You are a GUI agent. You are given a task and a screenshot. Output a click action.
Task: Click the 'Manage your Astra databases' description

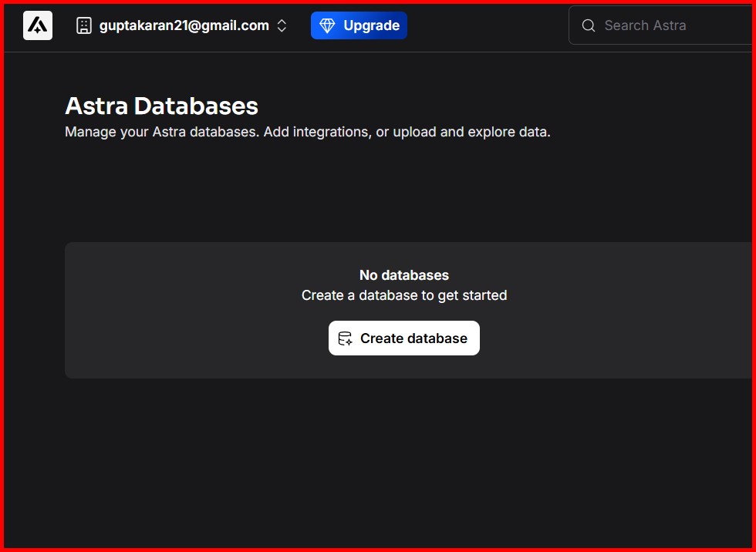click(308, 132)
